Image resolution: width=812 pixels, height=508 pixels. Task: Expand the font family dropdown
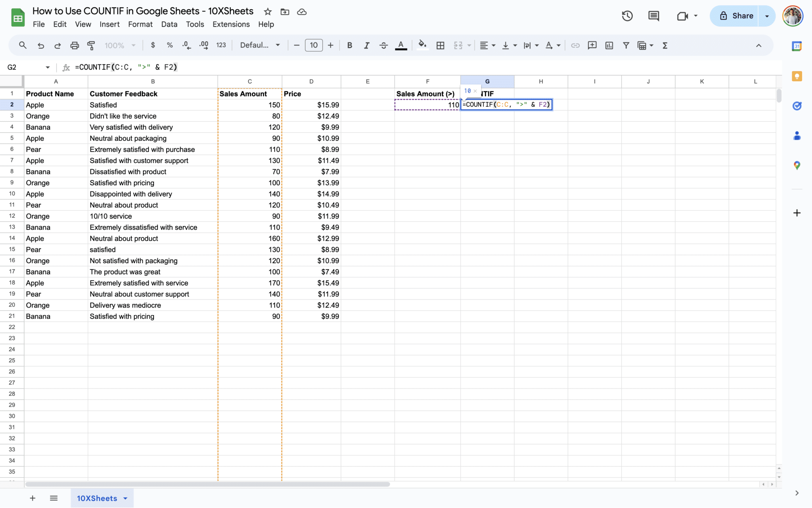click(260, 45)
